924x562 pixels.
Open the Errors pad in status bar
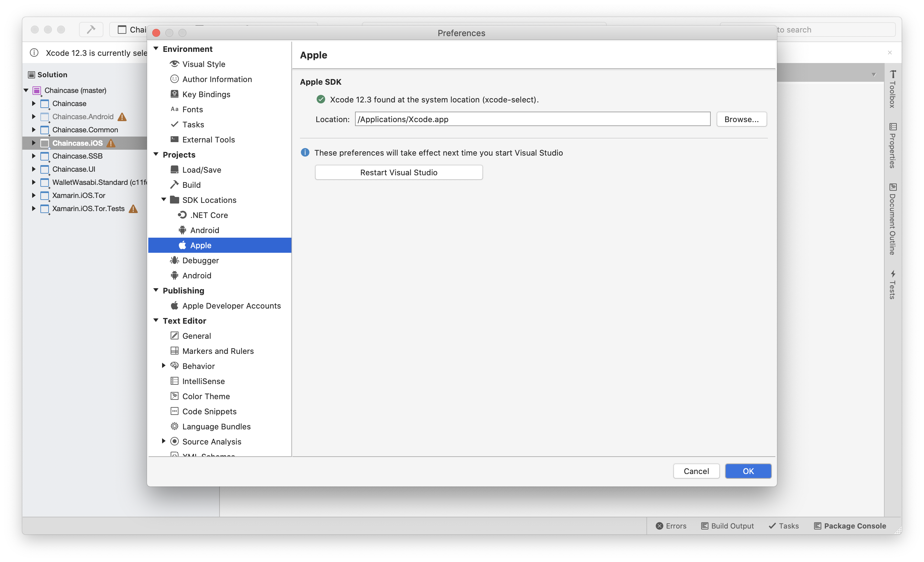click(x=671, y=526)
